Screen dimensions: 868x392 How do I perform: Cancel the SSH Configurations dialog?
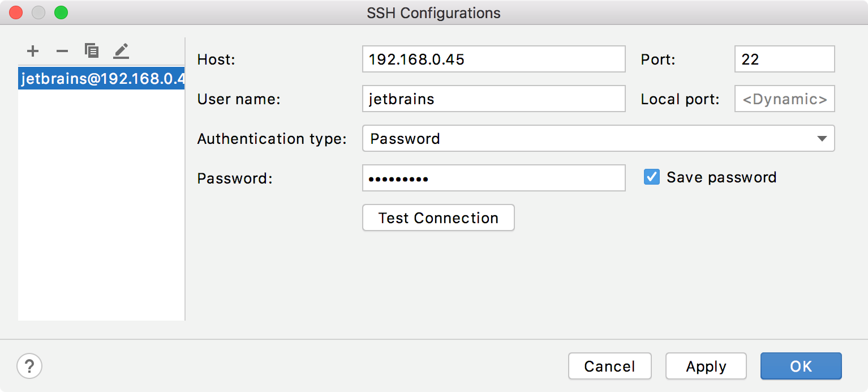[609, 366]
